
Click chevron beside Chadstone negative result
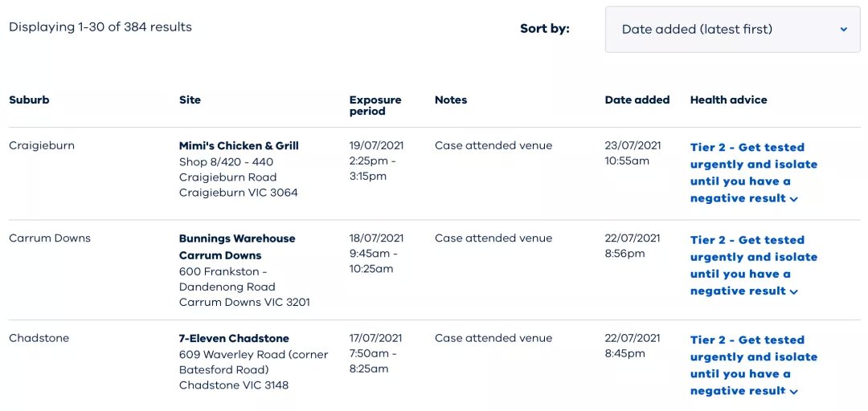tap(794, 392)
